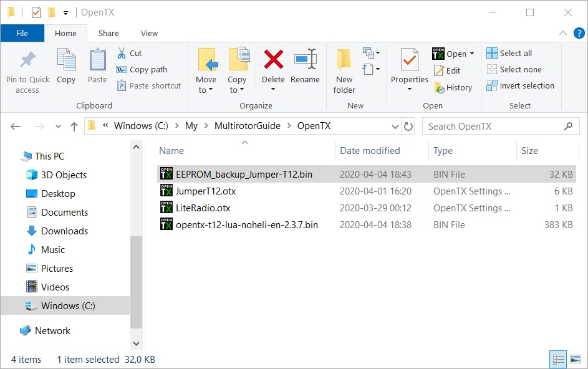Click the Rename icon
588x369 pixels.
(306, 59)
